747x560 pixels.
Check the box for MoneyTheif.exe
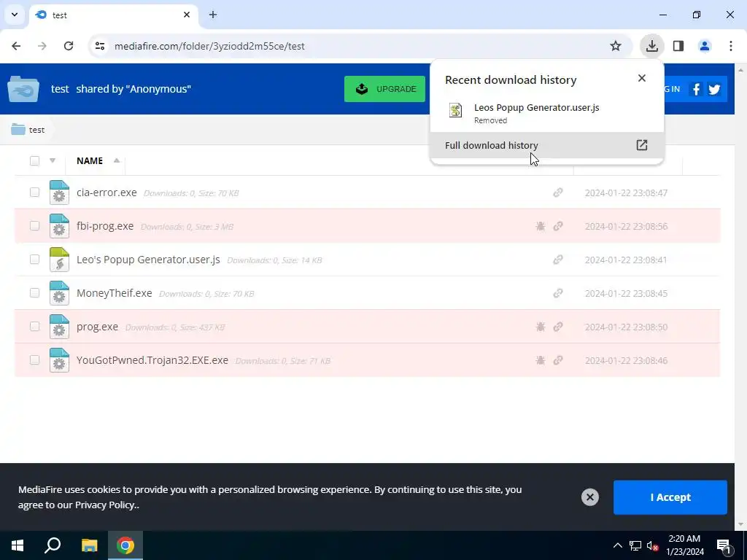tap(34, 293)
